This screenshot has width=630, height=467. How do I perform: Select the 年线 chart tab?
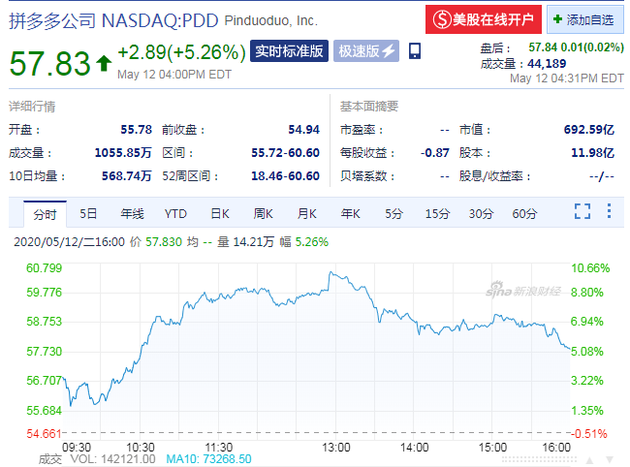pos(132,213)
